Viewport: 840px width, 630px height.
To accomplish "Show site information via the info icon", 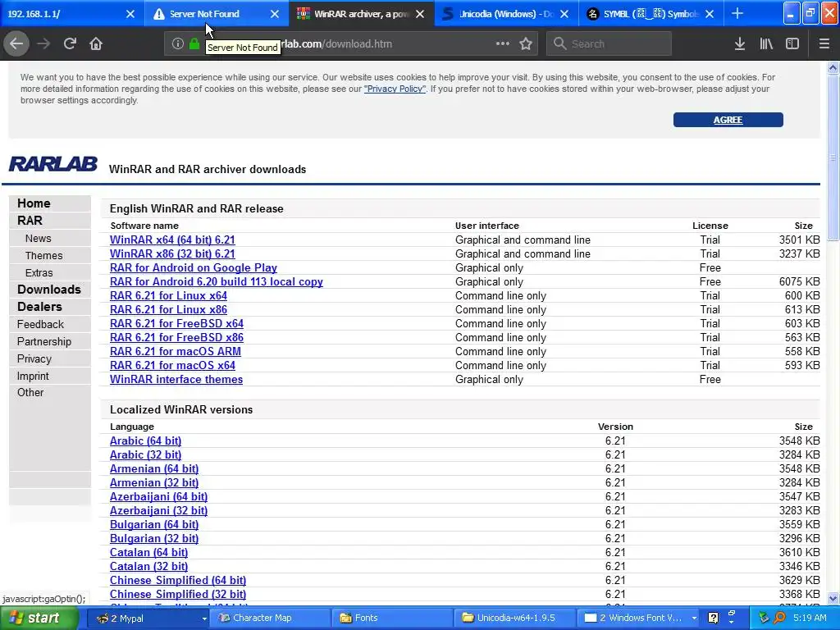I will pyautogui.click(x=178, y=44).
